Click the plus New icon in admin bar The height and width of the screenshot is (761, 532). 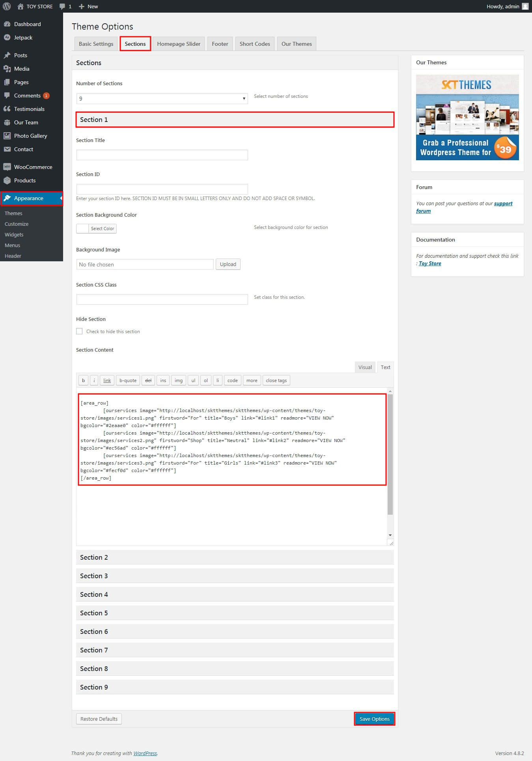point(82,6)
